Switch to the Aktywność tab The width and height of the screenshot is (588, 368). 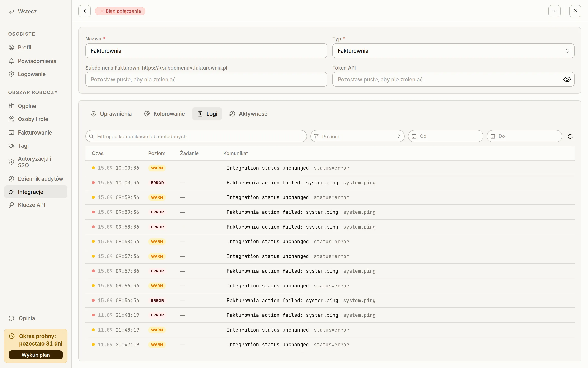248,114
